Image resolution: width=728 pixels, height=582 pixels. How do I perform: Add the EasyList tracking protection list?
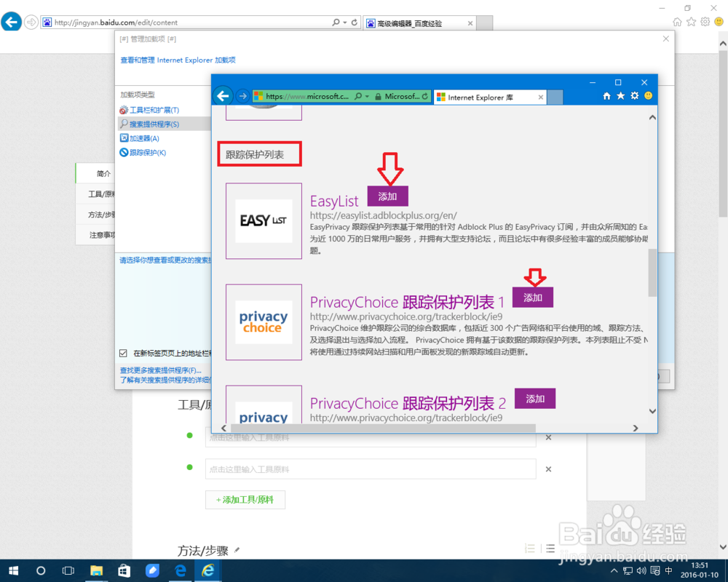coord(388,196)
